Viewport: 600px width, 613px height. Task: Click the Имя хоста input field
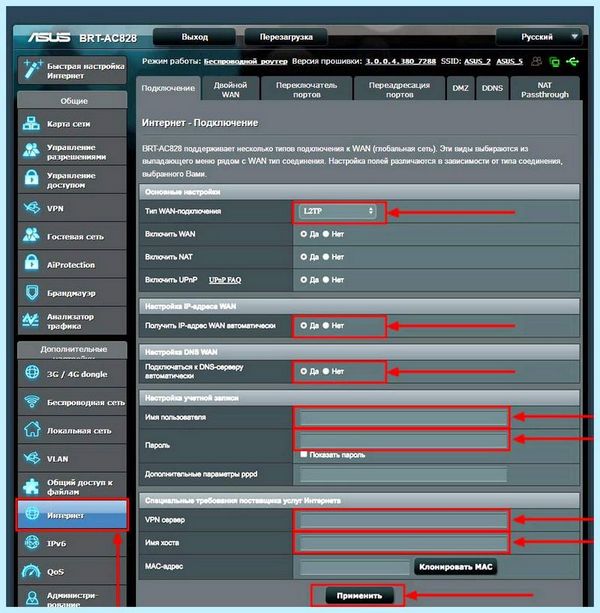coord(403,543)
